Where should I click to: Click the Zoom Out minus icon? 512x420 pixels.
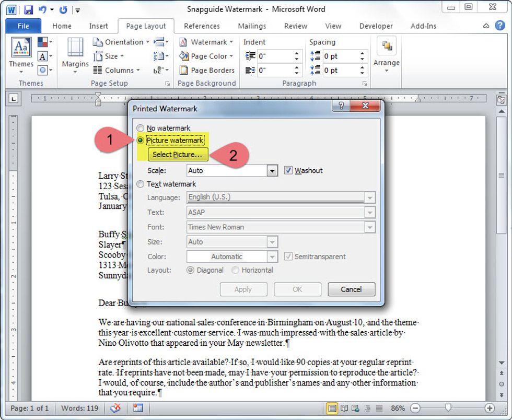(415, 408)
